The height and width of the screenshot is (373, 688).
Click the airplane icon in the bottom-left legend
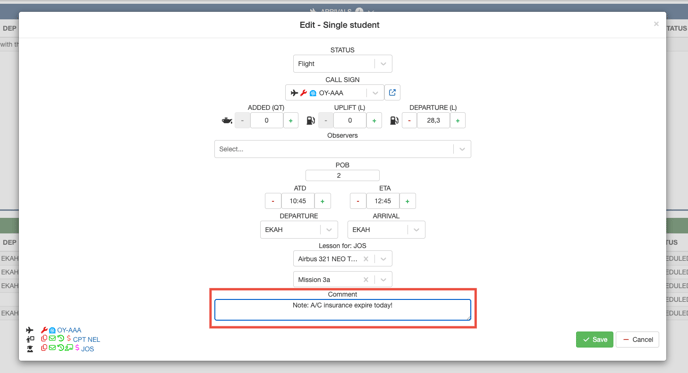[29, 330]
